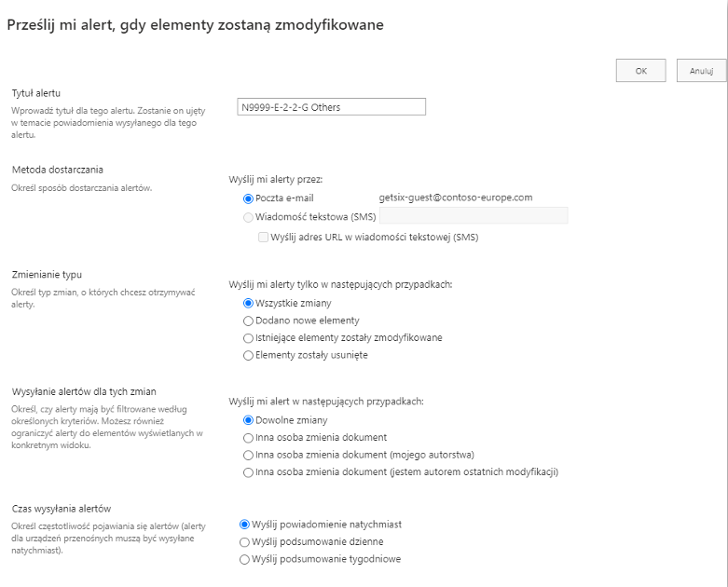Check Wyślij adres URL w wiadomości tekstowej
This screenshot has width=728, height=587.
(263, 237)
